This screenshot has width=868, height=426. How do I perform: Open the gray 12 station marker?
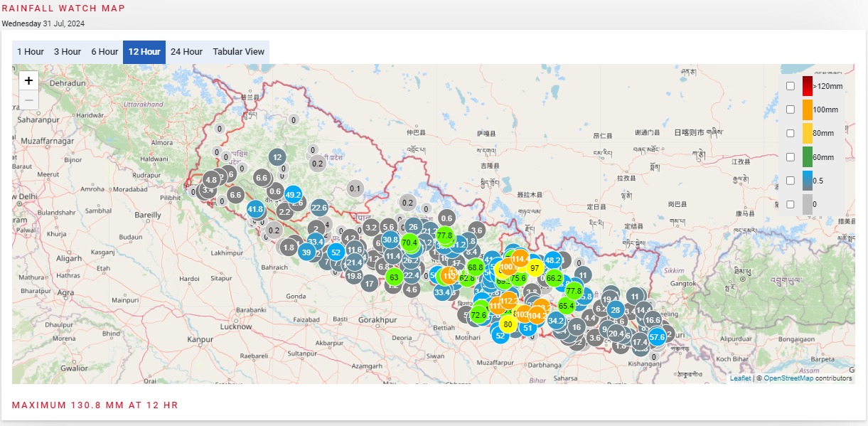277,157
